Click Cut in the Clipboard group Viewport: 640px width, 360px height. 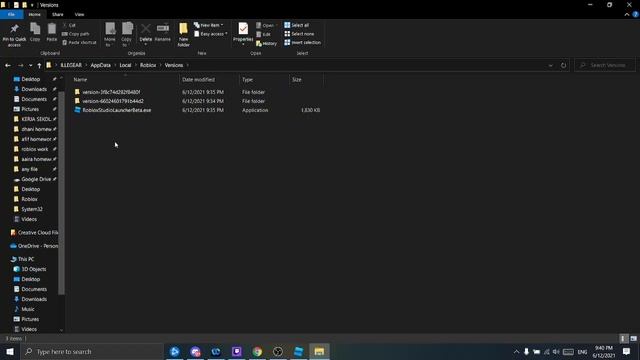click(x=69, y=25)
